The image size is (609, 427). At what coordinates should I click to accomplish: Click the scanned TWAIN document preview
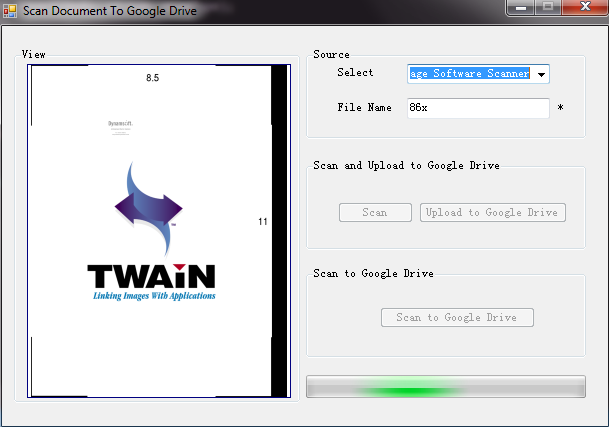(159, 231)
